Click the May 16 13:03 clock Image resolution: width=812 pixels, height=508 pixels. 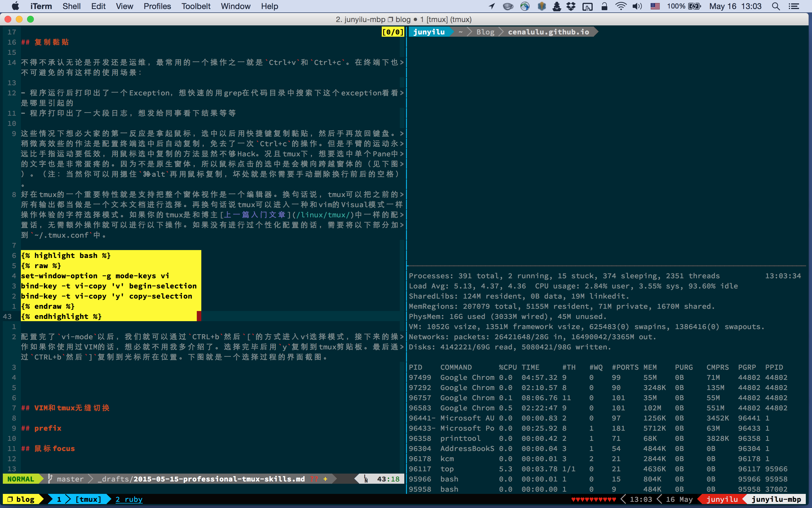pos(735,6)
